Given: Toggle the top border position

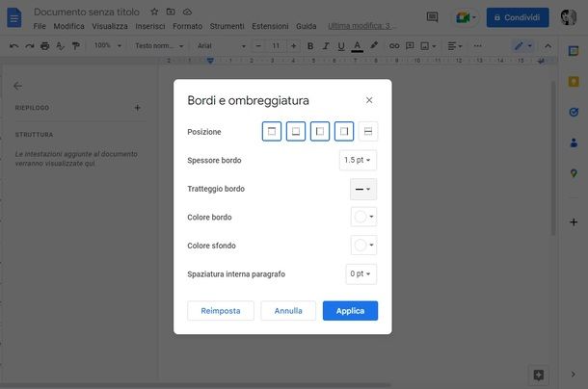Looking at the screenshot, I should point(272,131).
